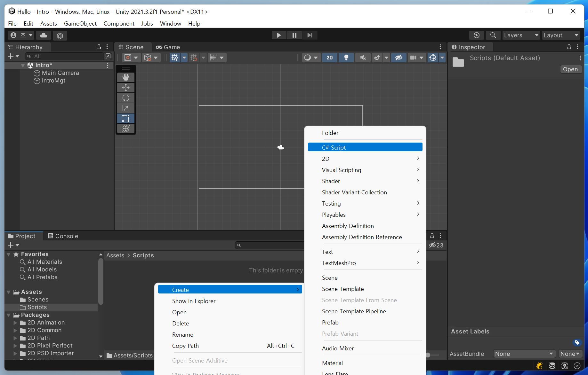Select Main Camera in Hierarchy
588x375 pixels.
[x=60, y=73]
